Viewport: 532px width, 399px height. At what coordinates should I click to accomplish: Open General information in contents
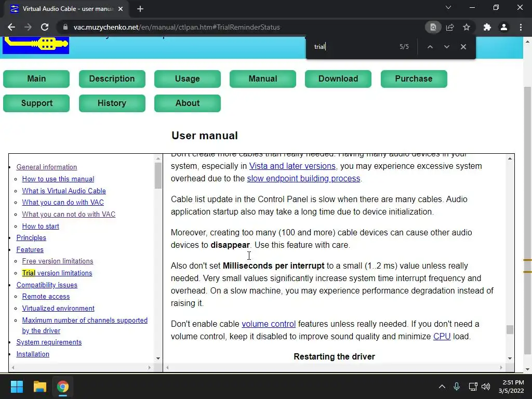click(x=46, y=167)
